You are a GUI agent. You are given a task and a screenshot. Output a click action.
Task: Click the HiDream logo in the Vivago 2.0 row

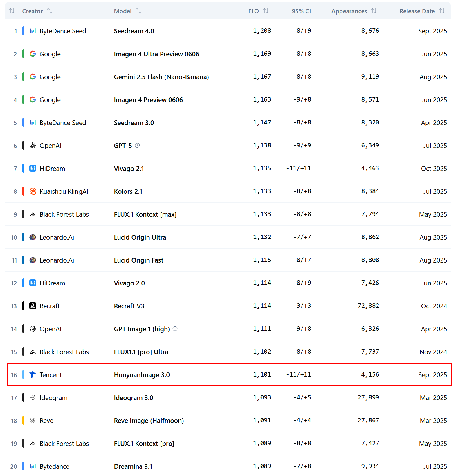(x=33, y=283)
